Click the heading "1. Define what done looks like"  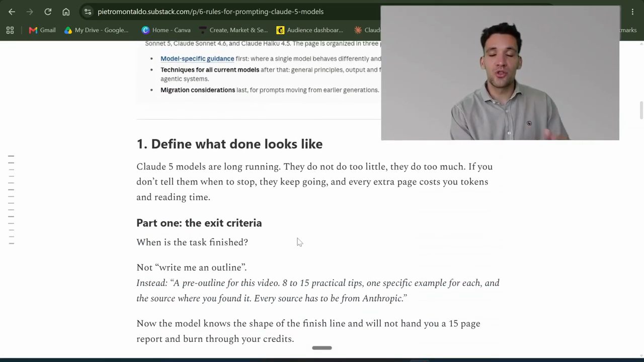(229, 144)
